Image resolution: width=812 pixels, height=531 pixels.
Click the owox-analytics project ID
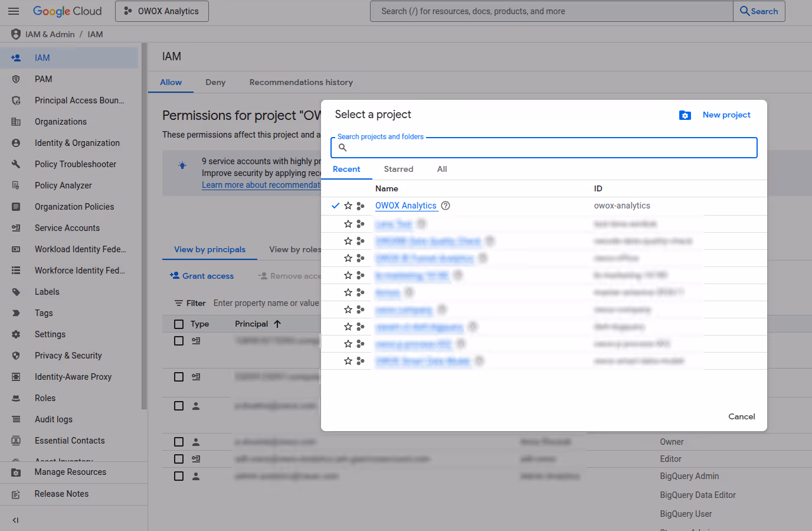pyautogui.click(x=622, y=206)
